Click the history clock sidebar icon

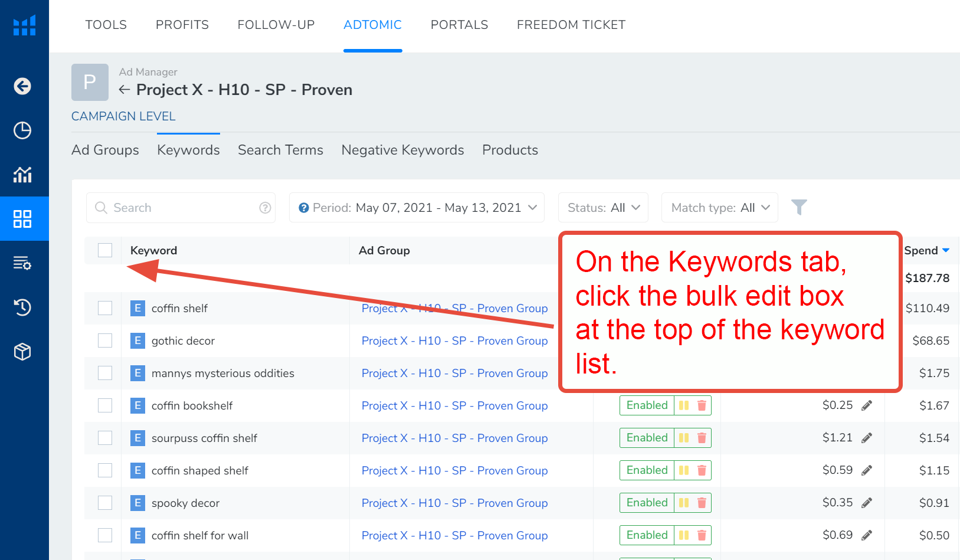coord(22,307)
